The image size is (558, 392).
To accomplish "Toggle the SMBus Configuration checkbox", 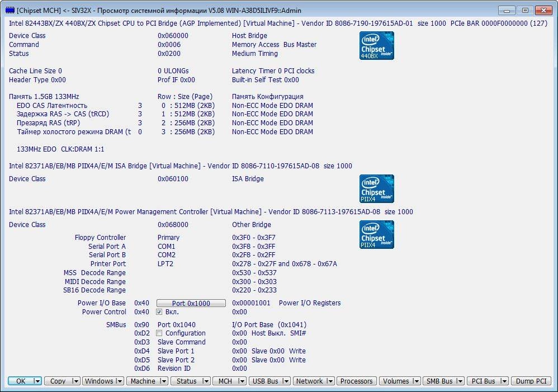I will (x=159, y=333).
